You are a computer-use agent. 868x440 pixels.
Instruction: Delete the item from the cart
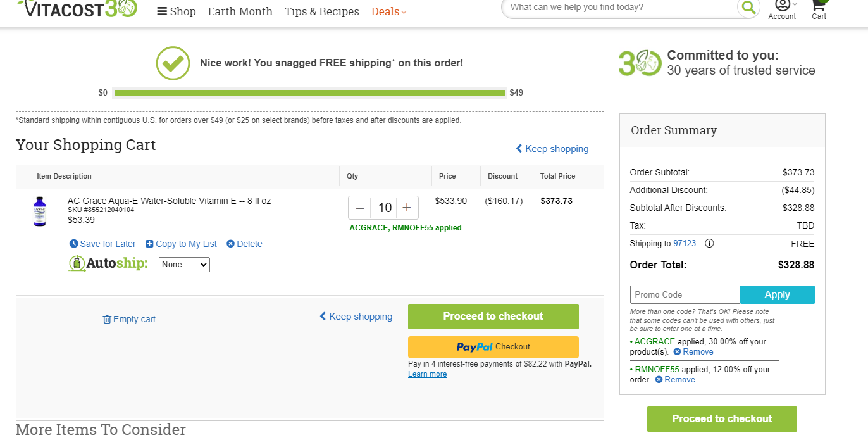[x=244, y=244]
